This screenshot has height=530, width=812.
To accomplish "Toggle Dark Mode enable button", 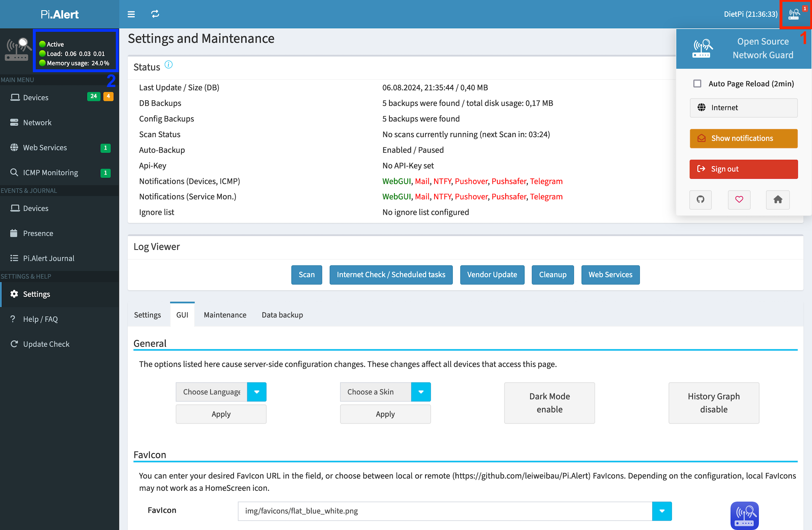I will coord(549,403).
